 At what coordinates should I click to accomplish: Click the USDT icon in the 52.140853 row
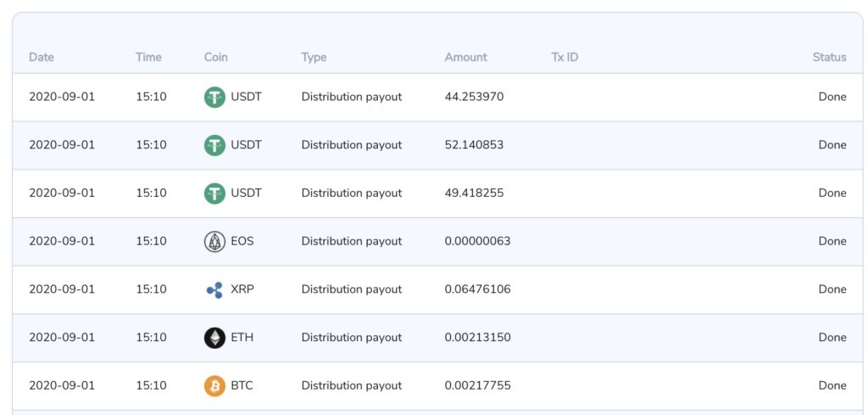[x=214, y=145]
